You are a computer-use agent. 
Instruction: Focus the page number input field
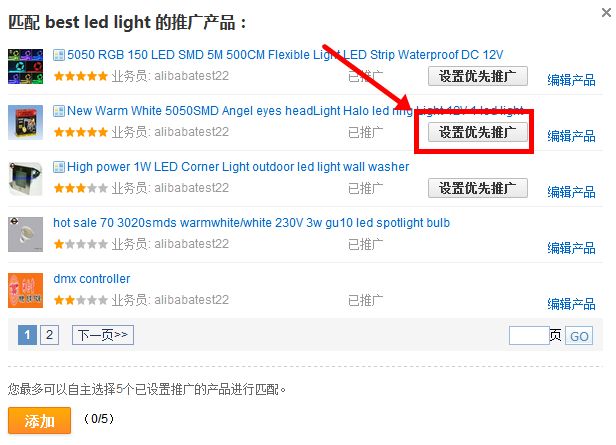(x=529, y=335)
